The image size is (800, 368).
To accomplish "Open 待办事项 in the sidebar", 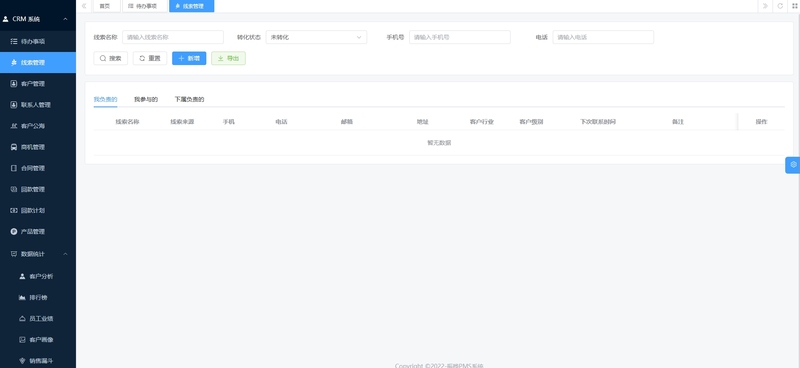I will click(38, 41).
